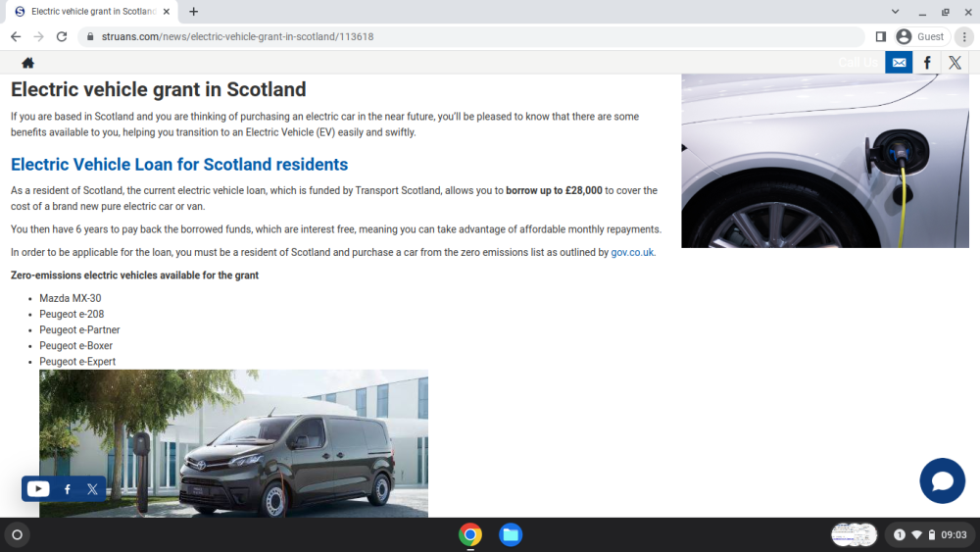Minimize the browser window

tap(922, 12)
